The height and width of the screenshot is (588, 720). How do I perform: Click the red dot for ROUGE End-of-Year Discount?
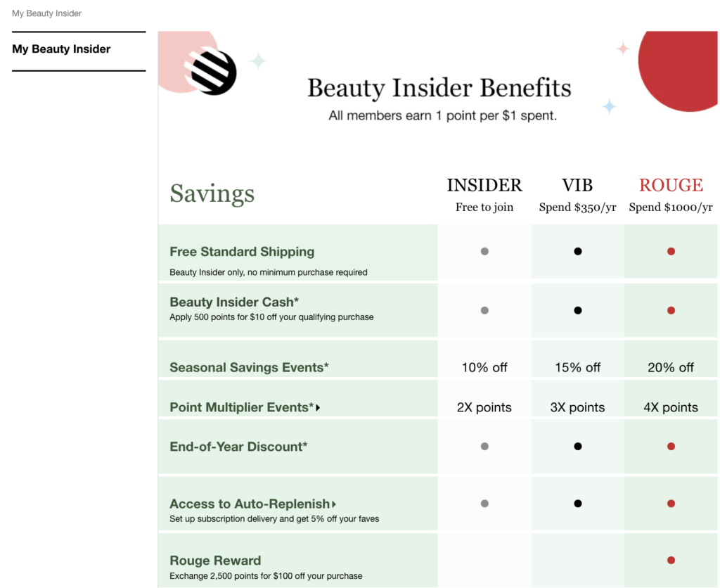(671, 446)
